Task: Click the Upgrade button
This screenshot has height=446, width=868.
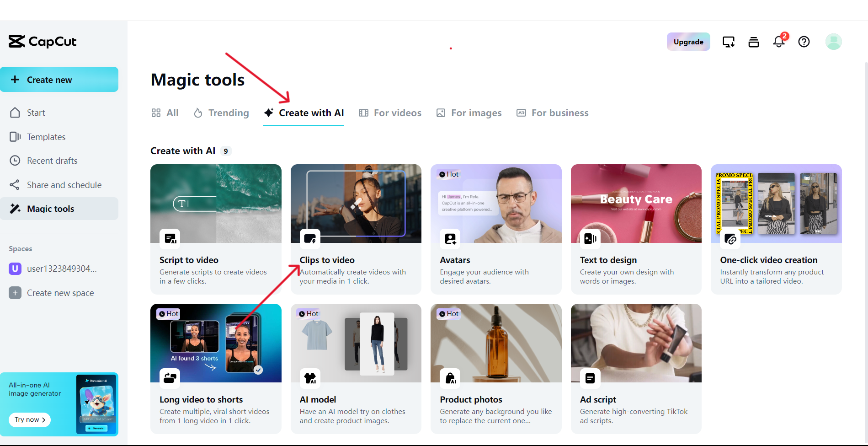Action: click(688, 42)
